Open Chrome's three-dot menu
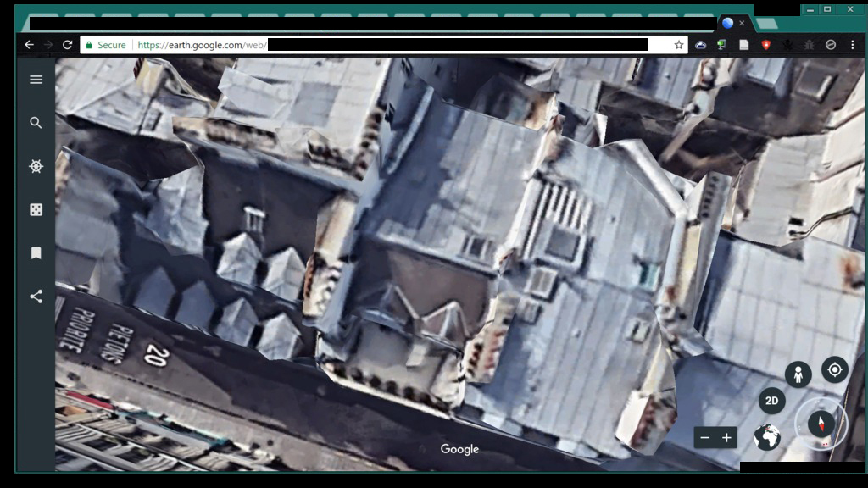Screen dimensions: 868x488 [x=853, y=45]
